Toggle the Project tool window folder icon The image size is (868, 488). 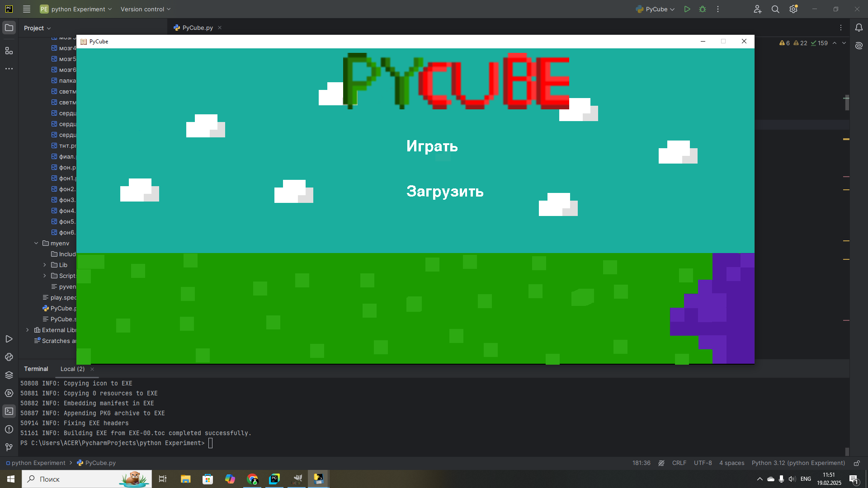pyautogui.click(x=9, y=28)
